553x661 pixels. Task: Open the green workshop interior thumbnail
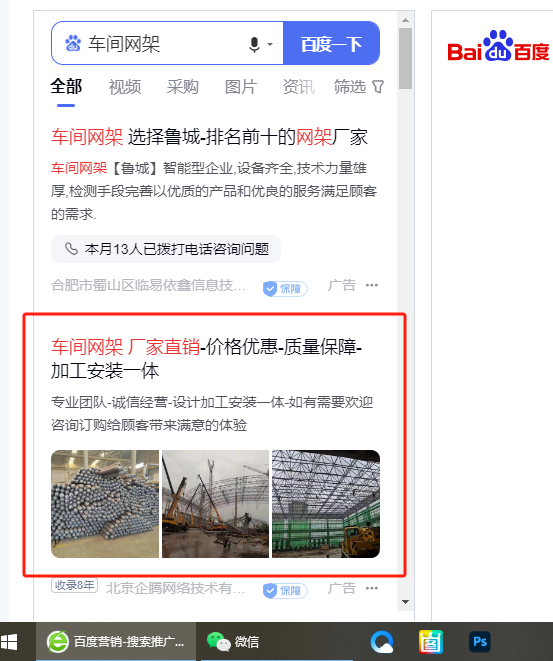click(326, 504)
